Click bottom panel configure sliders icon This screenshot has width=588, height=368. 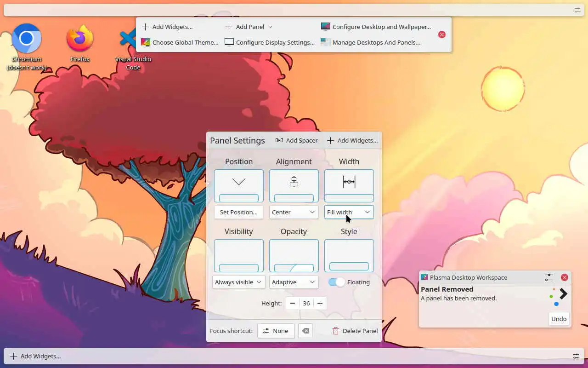click(576, 356)
